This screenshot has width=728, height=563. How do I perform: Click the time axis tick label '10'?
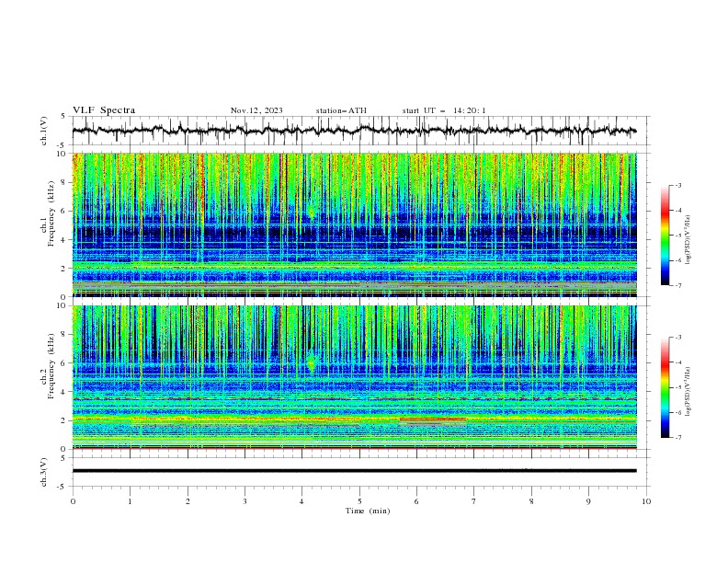(x=646, y=501)
